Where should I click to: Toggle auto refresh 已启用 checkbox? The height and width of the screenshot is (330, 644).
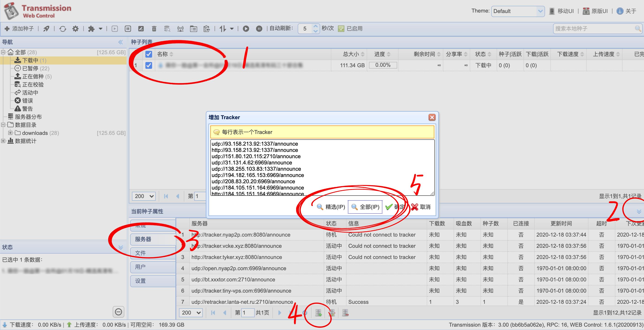tap(341, 29)
